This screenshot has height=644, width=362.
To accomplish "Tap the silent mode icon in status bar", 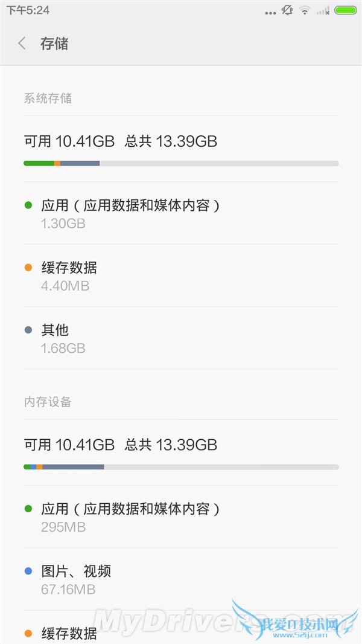I will click(287, 10).
